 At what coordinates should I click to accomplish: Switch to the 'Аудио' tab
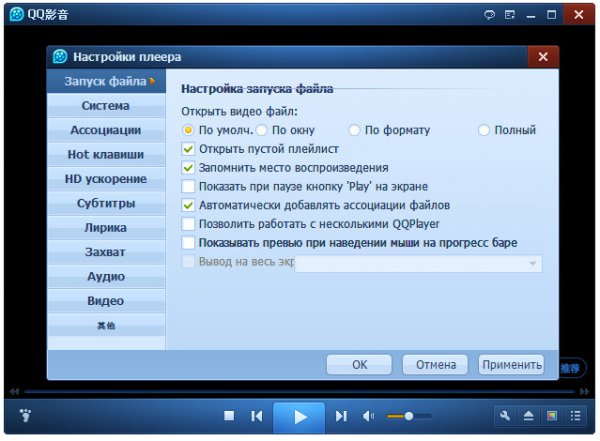(106, 276)
